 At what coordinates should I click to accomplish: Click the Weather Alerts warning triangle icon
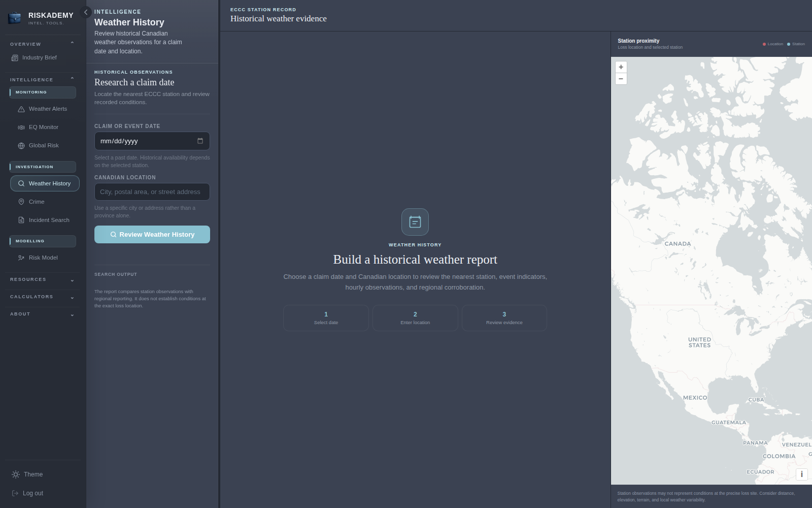(21, 109)
